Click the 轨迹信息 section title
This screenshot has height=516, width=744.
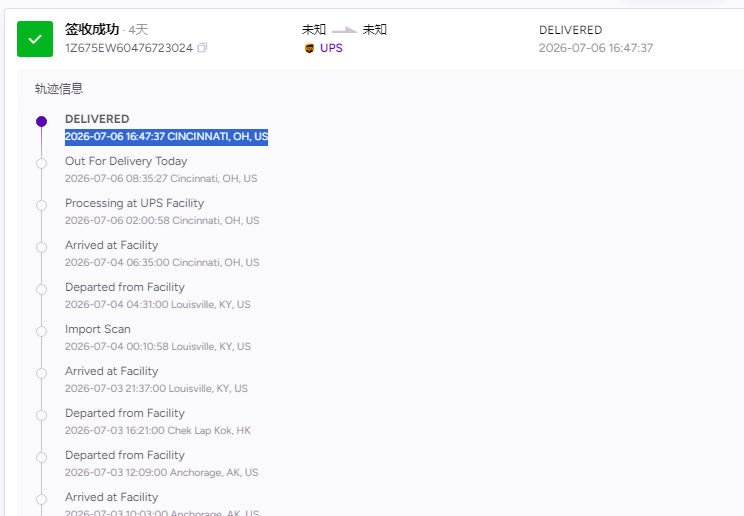[59, 89]
